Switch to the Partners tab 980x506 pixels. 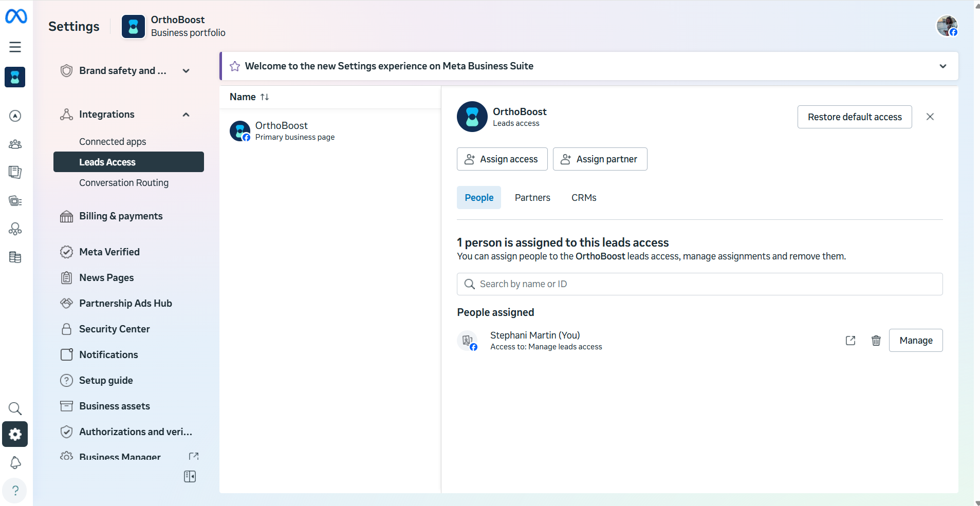532,197
